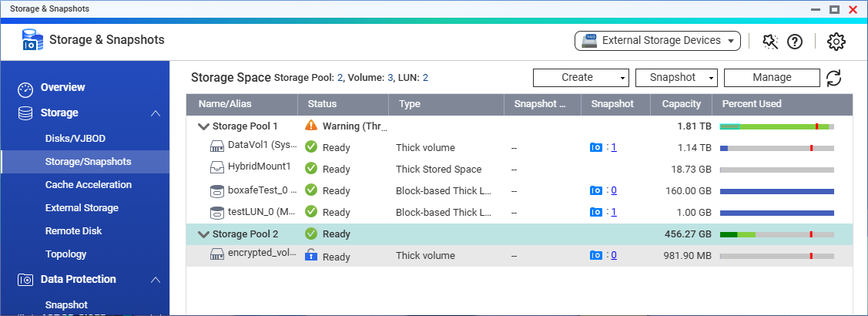Screen dimensions: 868x316
Task: Collapse the Storage Pool 2 tree
Action: [203, 234]
